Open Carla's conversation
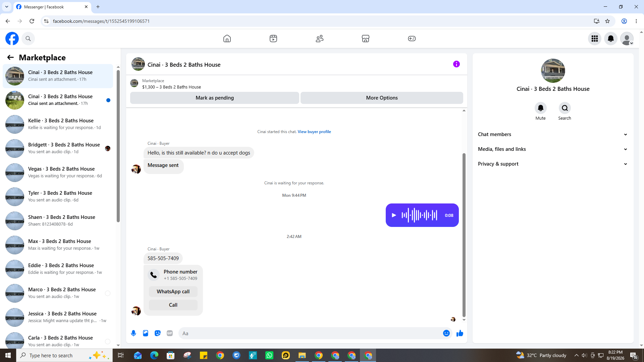 point(58,340)
